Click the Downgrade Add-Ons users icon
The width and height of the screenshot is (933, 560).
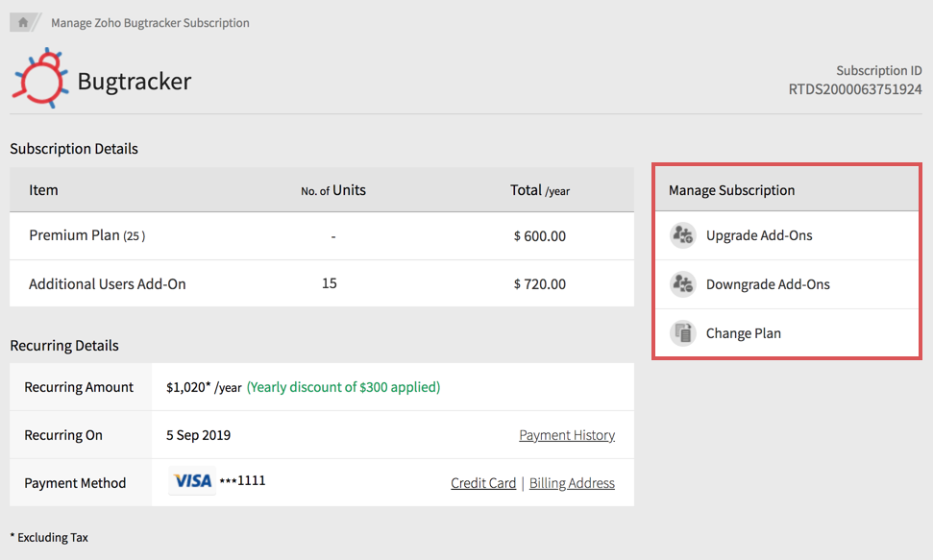click(682, 284)
